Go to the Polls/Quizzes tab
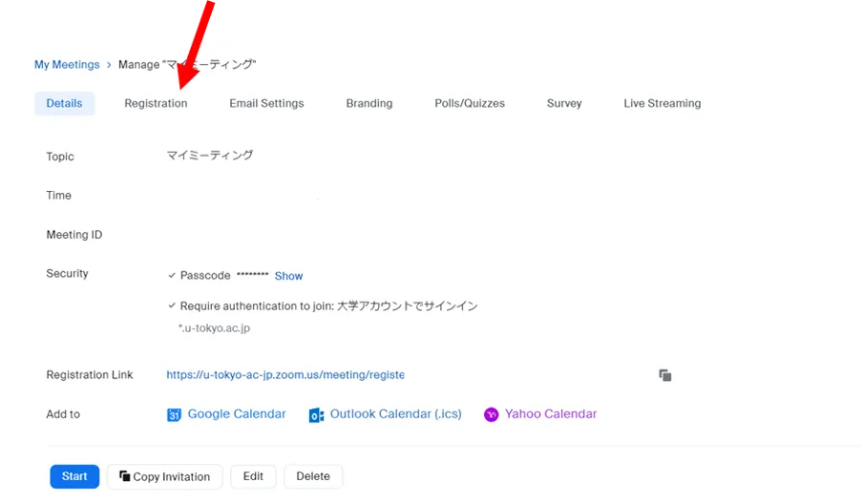This screenshot has width=863, height=504. tap(469, 103)
